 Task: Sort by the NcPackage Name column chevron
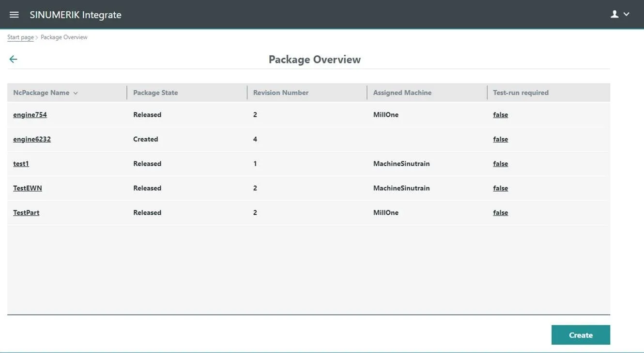76,92
